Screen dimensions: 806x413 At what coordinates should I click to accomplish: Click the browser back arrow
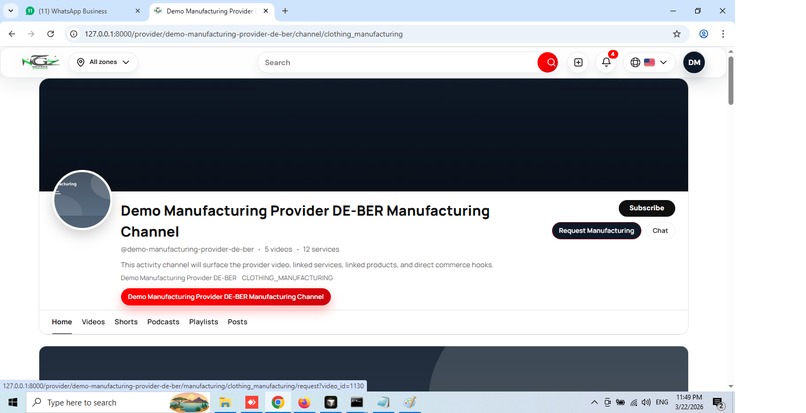12,34
